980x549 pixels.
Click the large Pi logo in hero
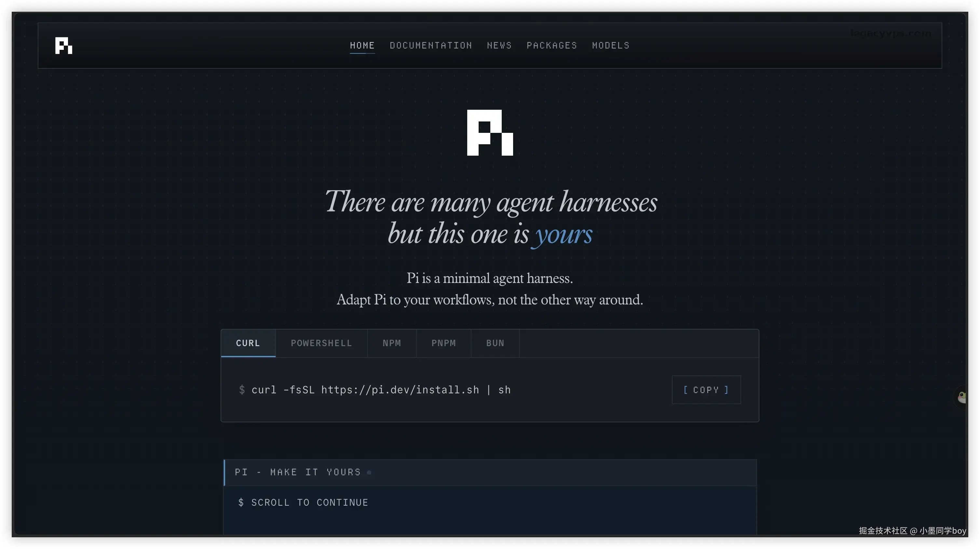point(490,133)
